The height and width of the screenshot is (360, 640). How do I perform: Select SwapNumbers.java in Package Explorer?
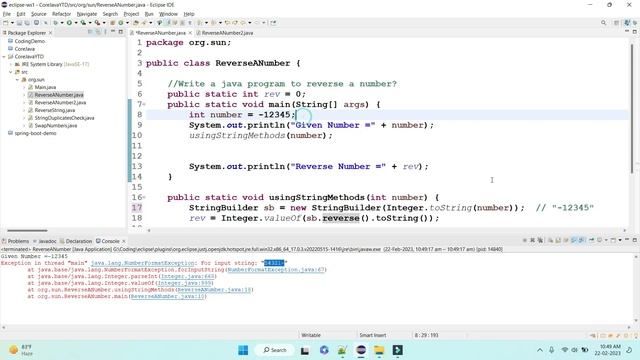click(x=56, y=126)
